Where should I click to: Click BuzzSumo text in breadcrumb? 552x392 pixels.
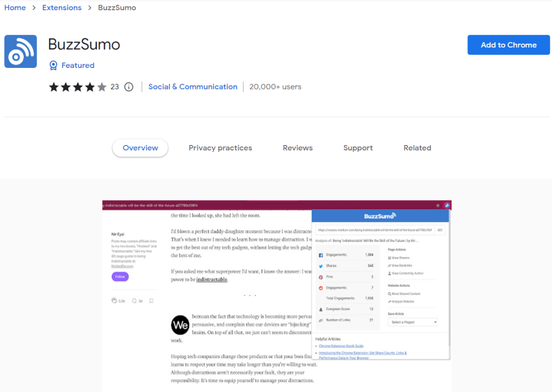tap(117, 8)
